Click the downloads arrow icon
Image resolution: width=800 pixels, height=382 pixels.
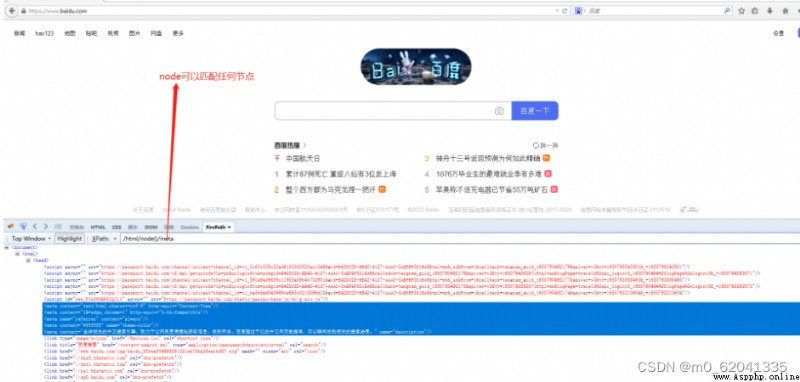pyautogui.click(x=770, y=11)
